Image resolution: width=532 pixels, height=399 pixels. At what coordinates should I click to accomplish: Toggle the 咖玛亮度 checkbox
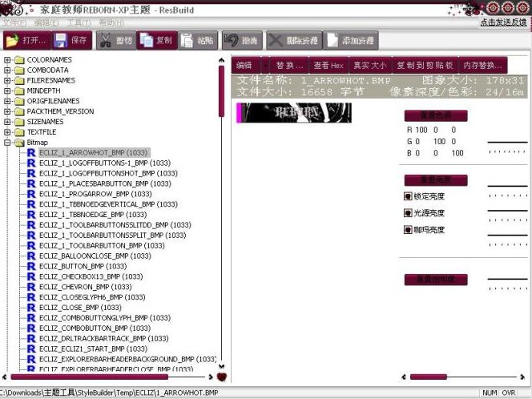click(x=408, y=230)
